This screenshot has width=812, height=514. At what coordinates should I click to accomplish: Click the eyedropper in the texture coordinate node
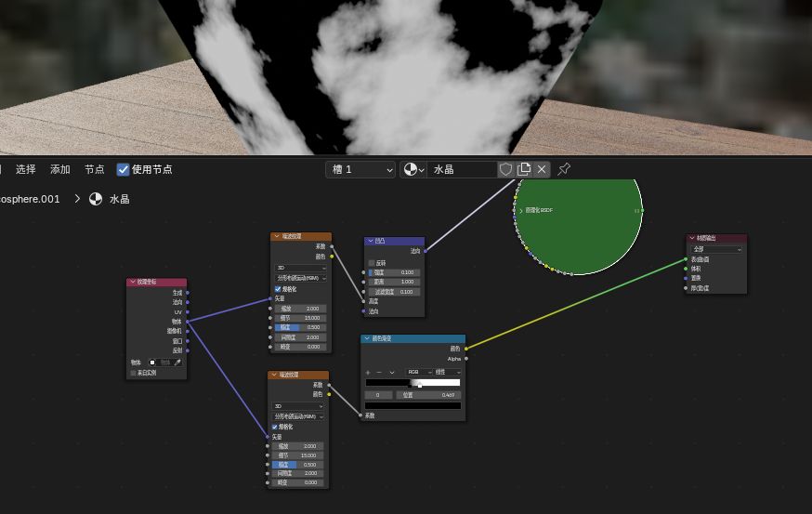point(177,362)
